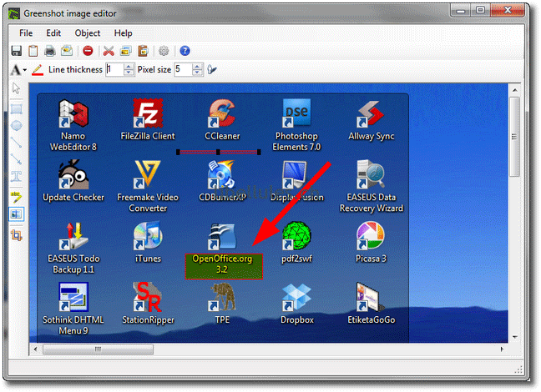Click vertical scrollbar up arrow
The width and height of the screenshot is (541, 392).
click(x=515, y=90)
